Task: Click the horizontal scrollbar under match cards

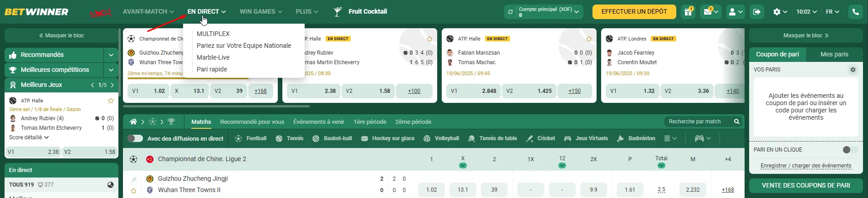Action: (216, 106)
